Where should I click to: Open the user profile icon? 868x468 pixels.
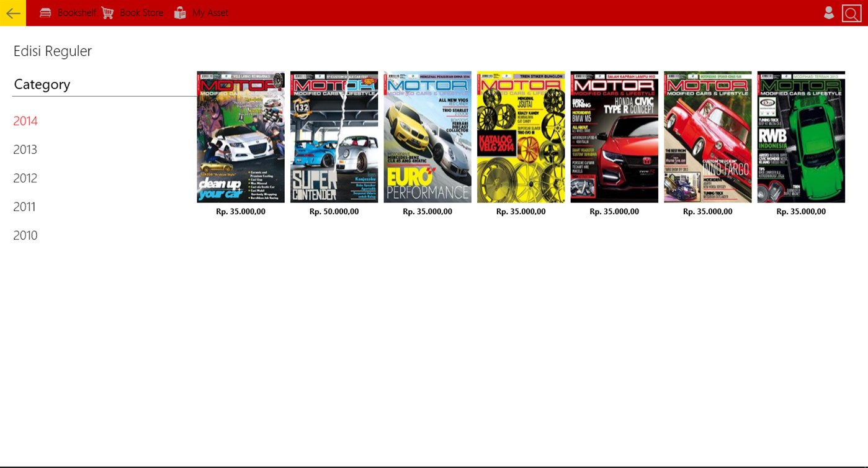click(x=828, y=13)
